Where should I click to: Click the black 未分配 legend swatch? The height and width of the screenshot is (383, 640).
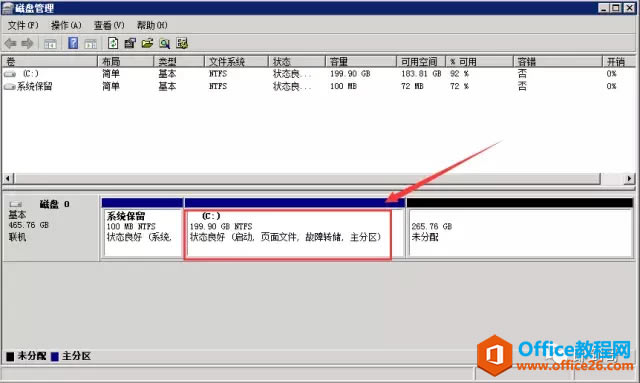10,356
